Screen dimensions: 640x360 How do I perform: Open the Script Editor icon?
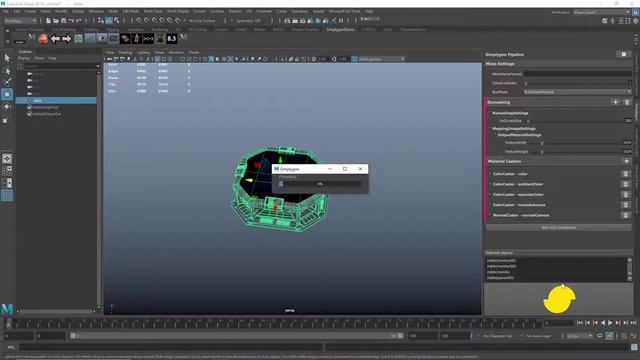click(x=634, y=347)
